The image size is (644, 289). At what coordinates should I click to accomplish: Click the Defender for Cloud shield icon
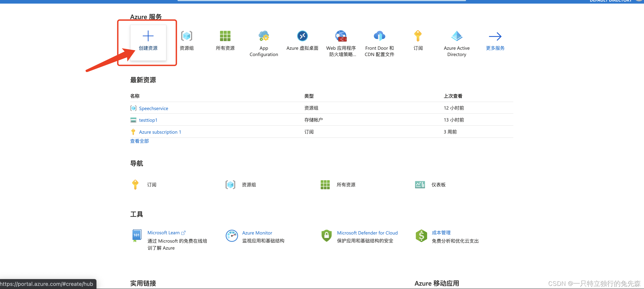(327, 236)
